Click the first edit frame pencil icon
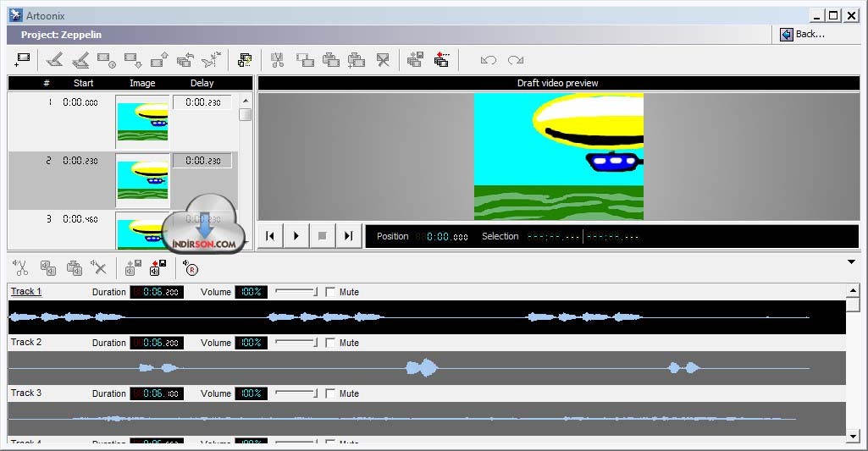 pos(54,60)
